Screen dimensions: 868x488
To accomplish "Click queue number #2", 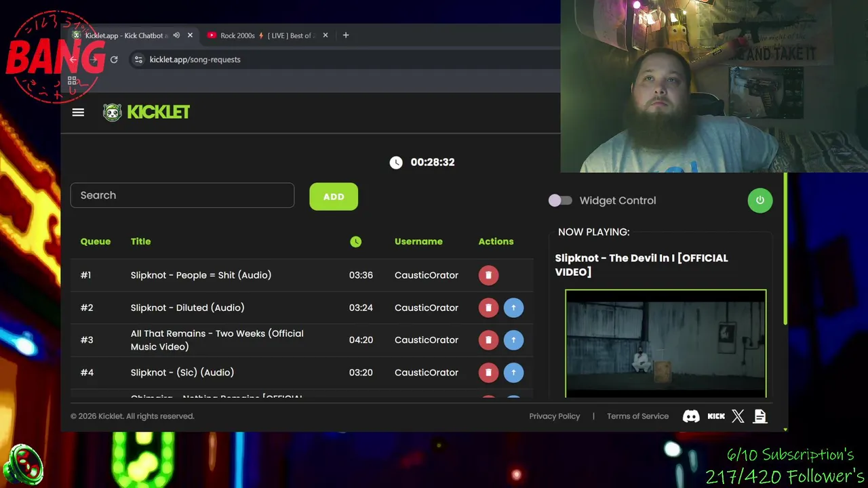I will tap(87, 308).
